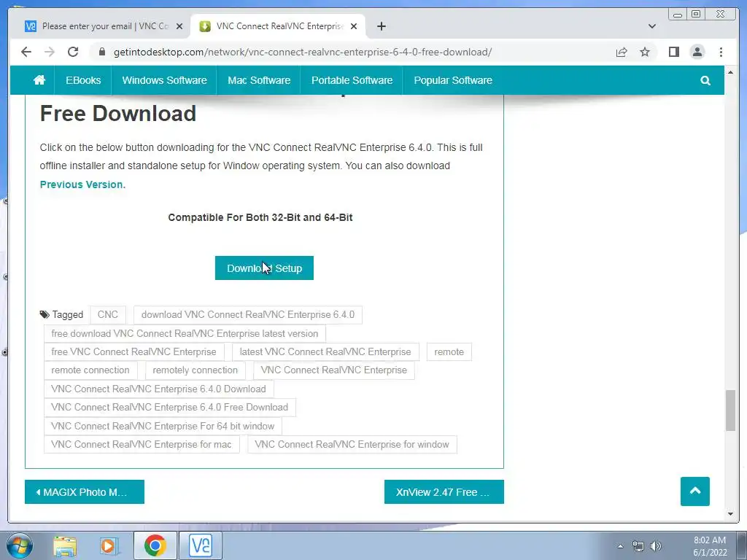Open Chrome three-dot menu
The height and width of the screenshot is (560, 747).
point(721,52)
